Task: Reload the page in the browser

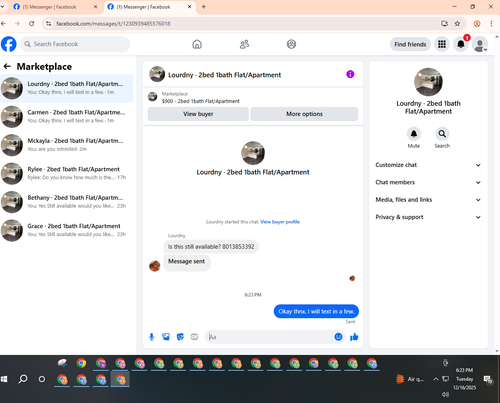Action: tap(31, 24)
